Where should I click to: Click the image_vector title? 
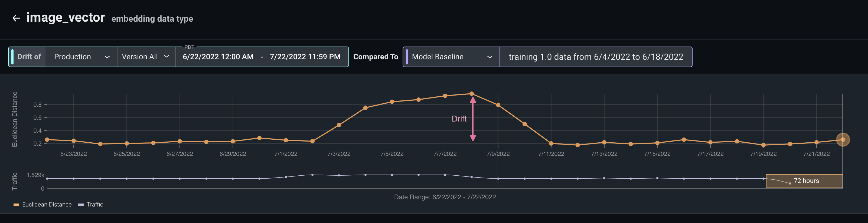tap(66, 18)
